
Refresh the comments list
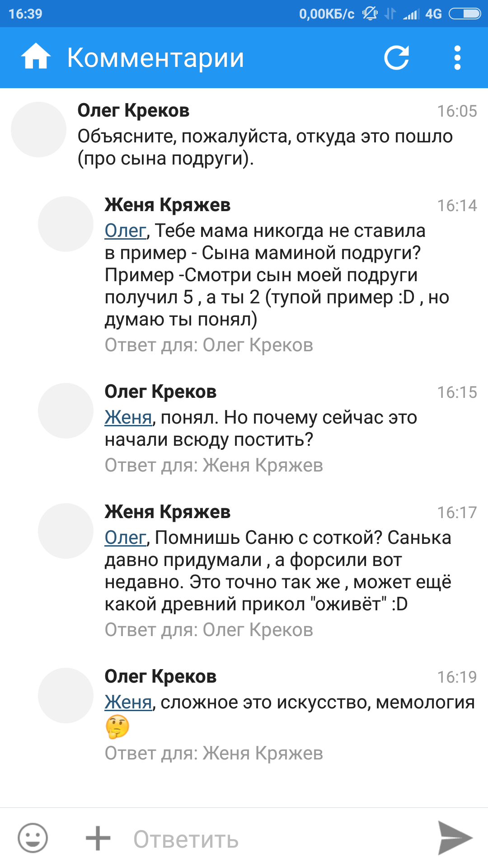click(x=396, y=58)
